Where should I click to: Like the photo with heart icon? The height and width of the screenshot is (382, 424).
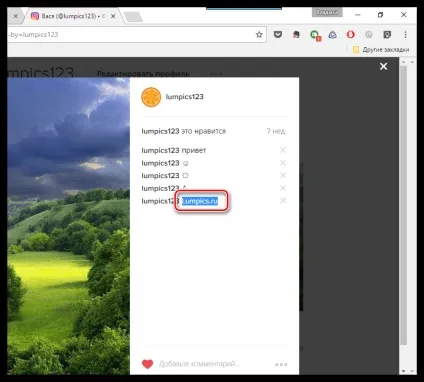tap(148, 364)
